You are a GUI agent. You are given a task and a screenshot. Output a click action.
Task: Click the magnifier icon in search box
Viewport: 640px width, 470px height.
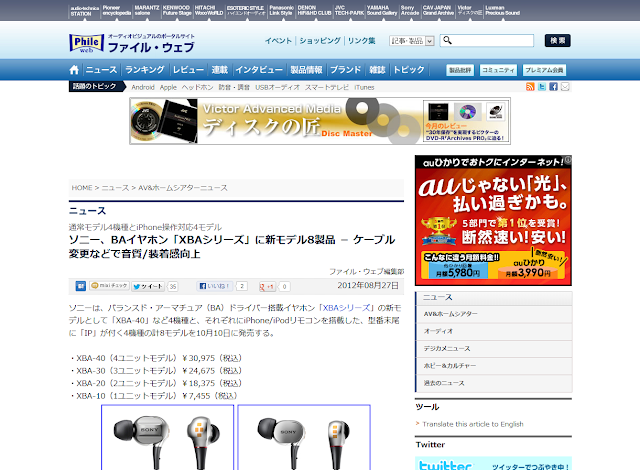point(447,40)
